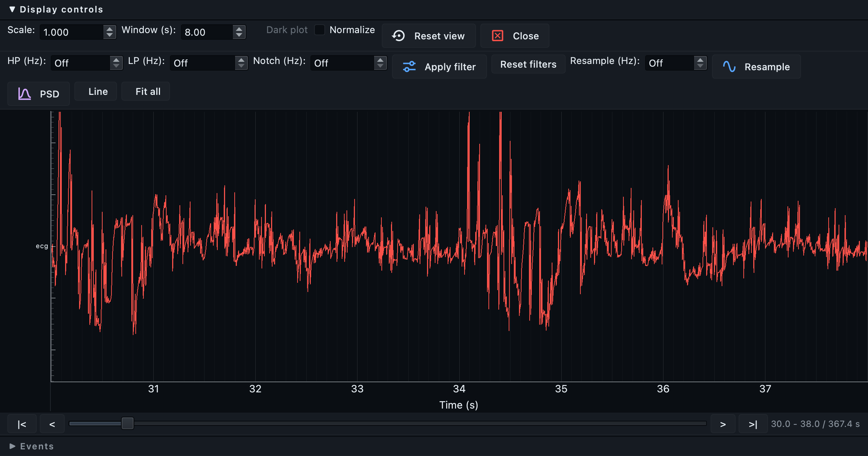Click the LP (Hz) field
The height and width of the screenshot is (456, 868).
(x=202, y=63)
